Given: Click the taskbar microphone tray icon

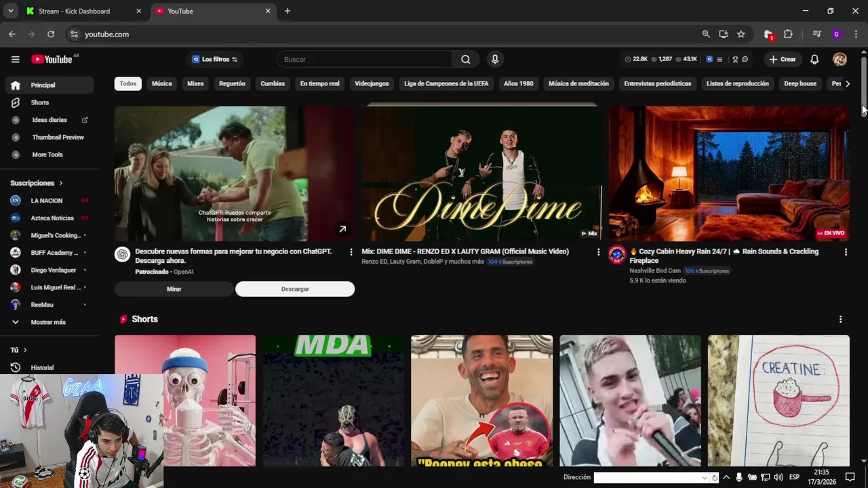Looking at the screenshot, I should click(738, 477).
